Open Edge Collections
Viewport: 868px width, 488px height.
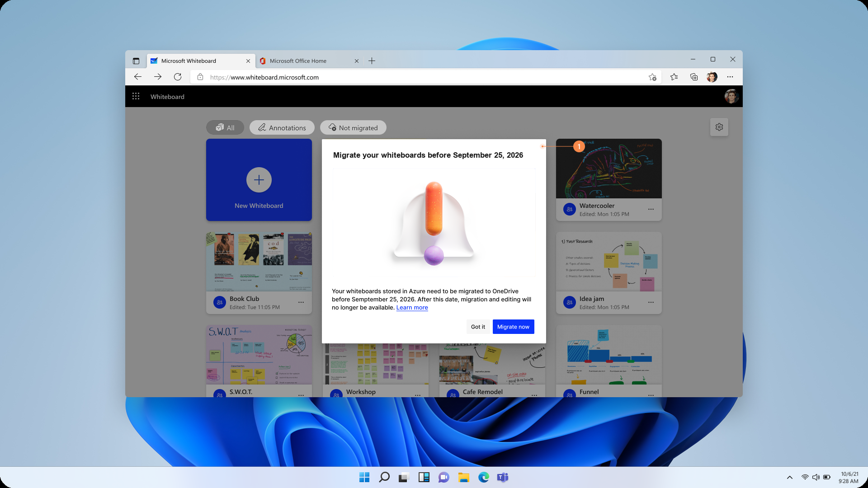[694, 77]
